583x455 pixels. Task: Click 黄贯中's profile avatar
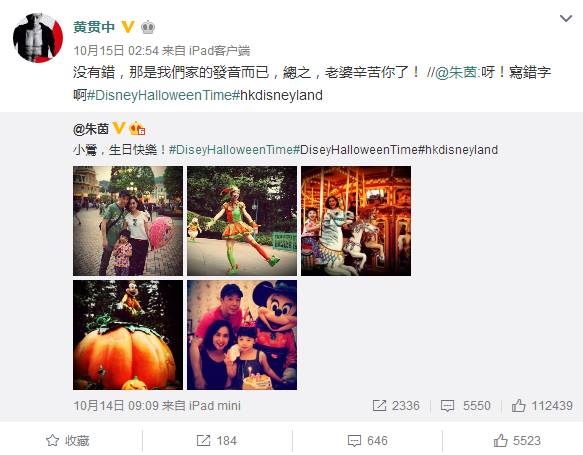click(38, 38)
